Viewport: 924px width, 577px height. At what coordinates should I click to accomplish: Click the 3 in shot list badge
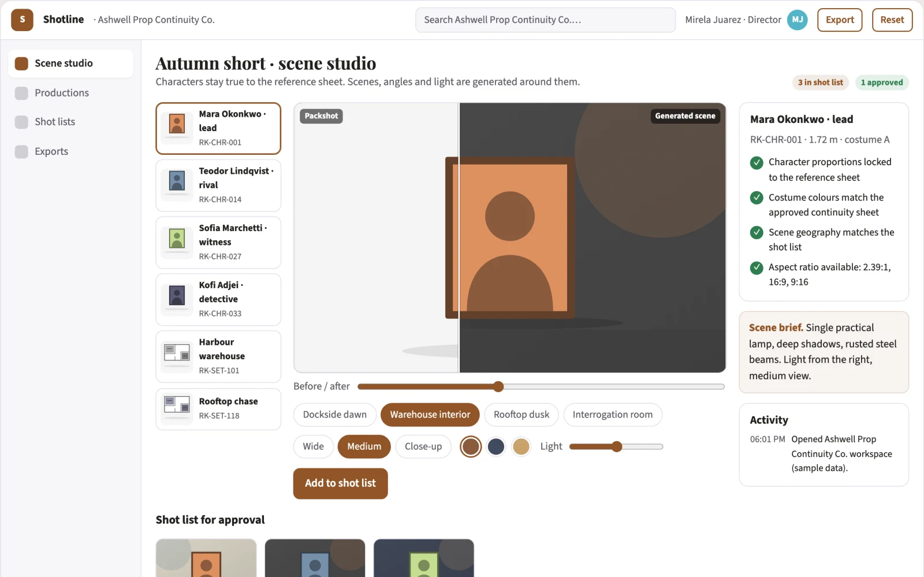click(820, 83)
